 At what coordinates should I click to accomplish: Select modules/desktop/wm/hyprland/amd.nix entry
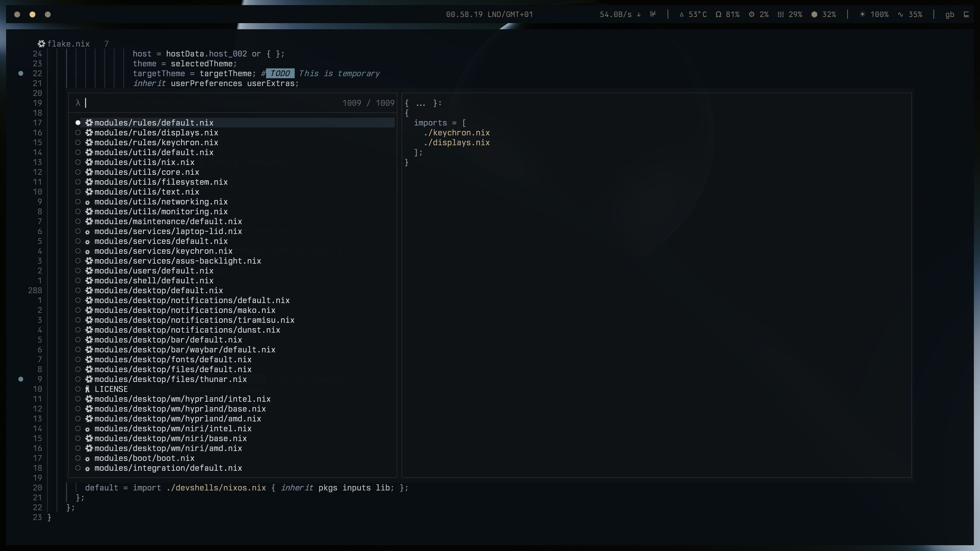(177, 419)
